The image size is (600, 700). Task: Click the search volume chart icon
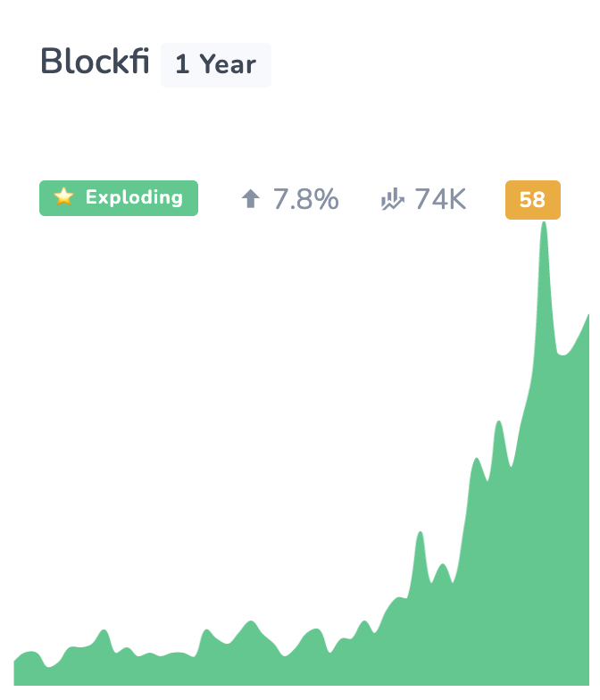pyautogui.click(x=393, y=199)
